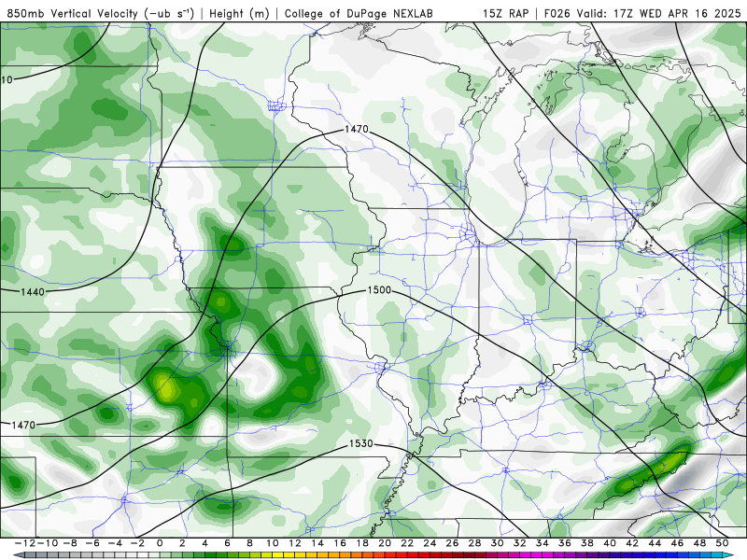The width and height of the screenshot is (747, 560).
Task: Click the 1440 height contour label
Action: click(x=33, y=292)
